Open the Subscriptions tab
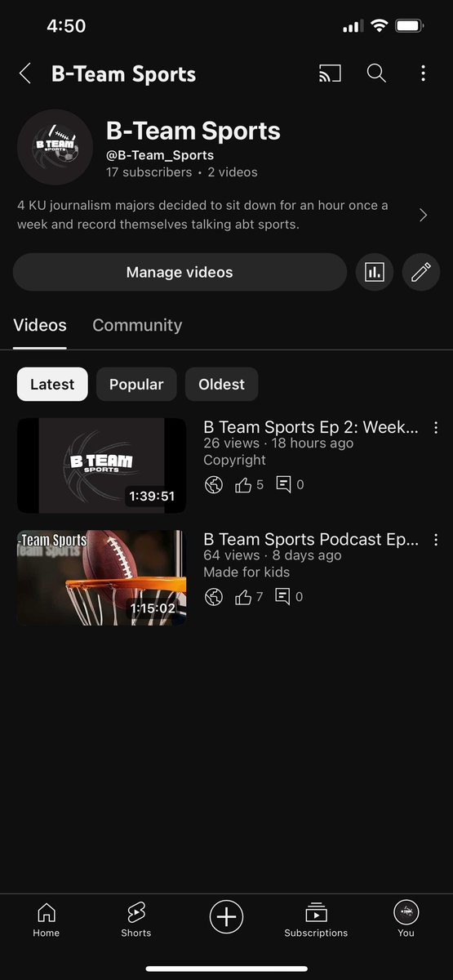Image resolution: width=453 pixels, height=980 pixels. [x=316, y=919]
